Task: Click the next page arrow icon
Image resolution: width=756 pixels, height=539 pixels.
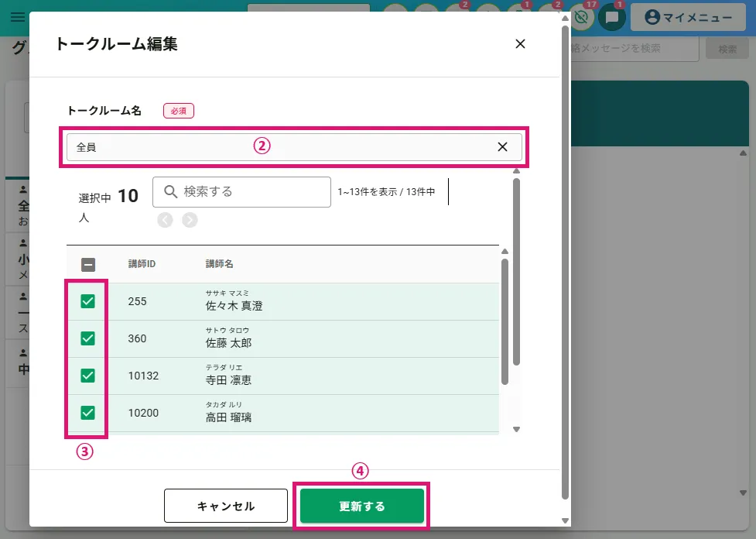Action: click(x=190, y=220)
